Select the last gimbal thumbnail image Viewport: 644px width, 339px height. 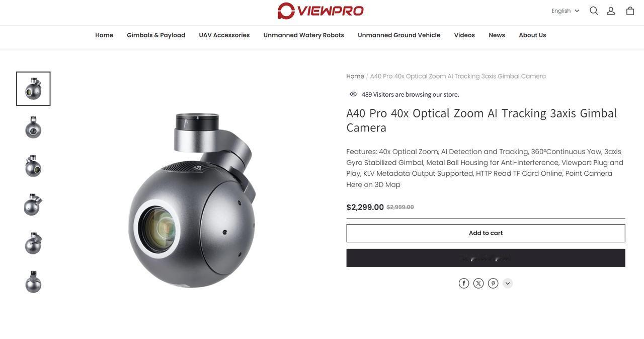click(33, 282)
